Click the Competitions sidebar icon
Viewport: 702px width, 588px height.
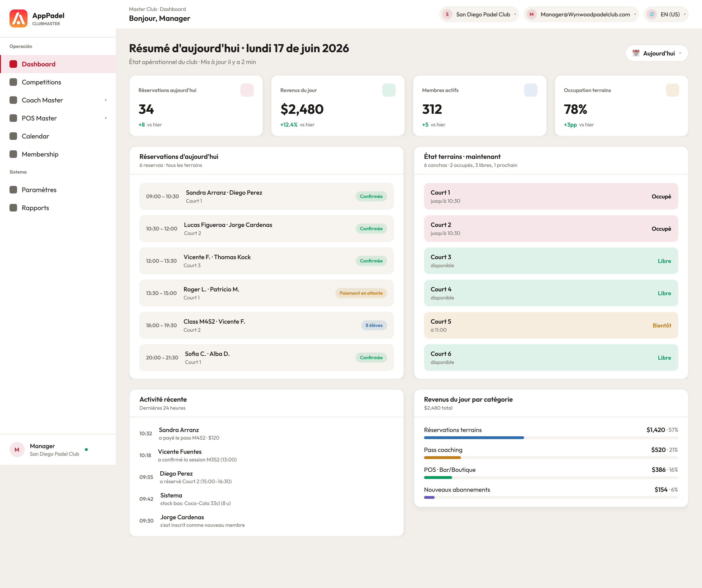(x=13, y=82)
